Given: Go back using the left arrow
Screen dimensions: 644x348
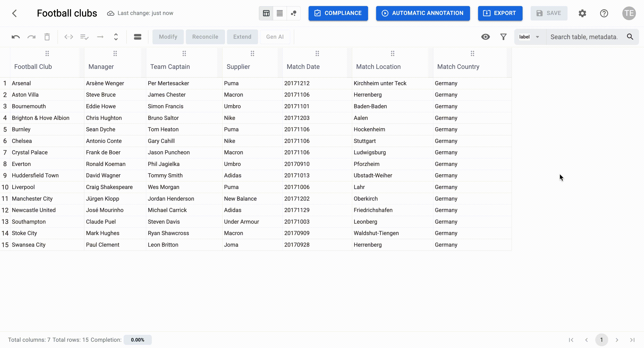Looking at the screenshot, I should [x=15, y=13].
